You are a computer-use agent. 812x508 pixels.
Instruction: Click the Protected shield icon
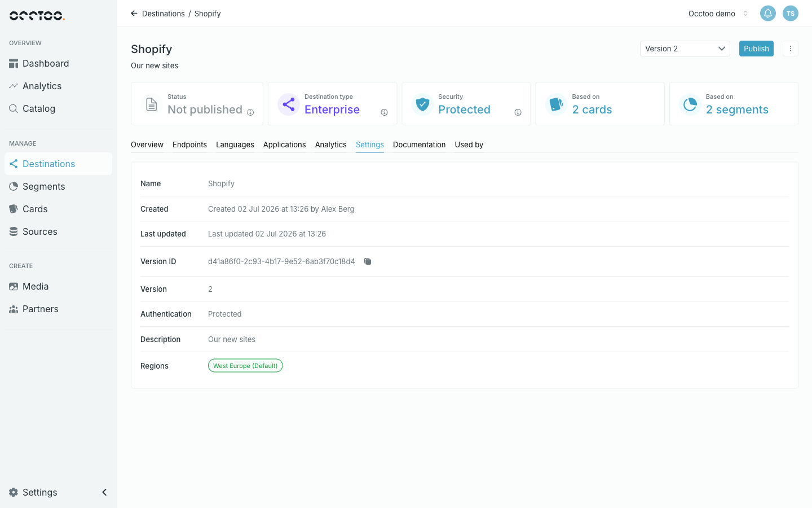[x=422, y=104]
